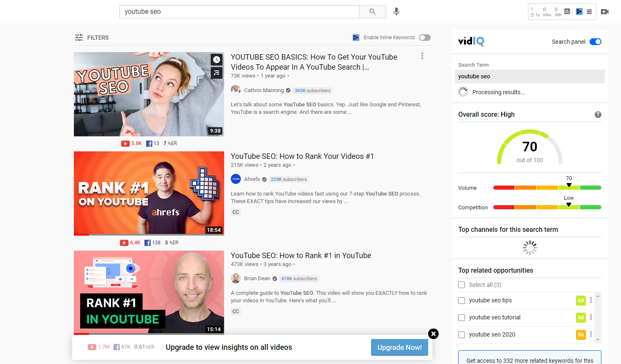Image resolution: width=621 pixels, height=364 pixels.
Task: Check the youtube seo tips checkbox
Action: coord(462,301)
